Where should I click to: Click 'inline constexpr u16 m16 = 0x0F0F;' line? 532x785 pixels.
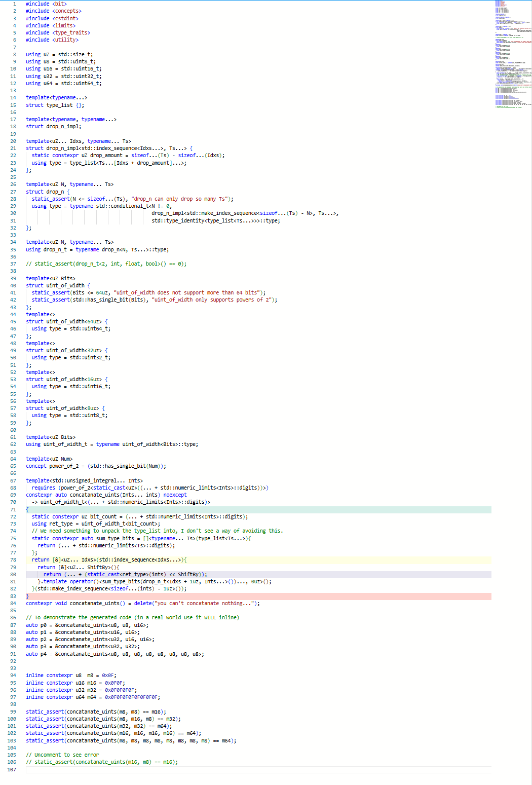point(75,683)
